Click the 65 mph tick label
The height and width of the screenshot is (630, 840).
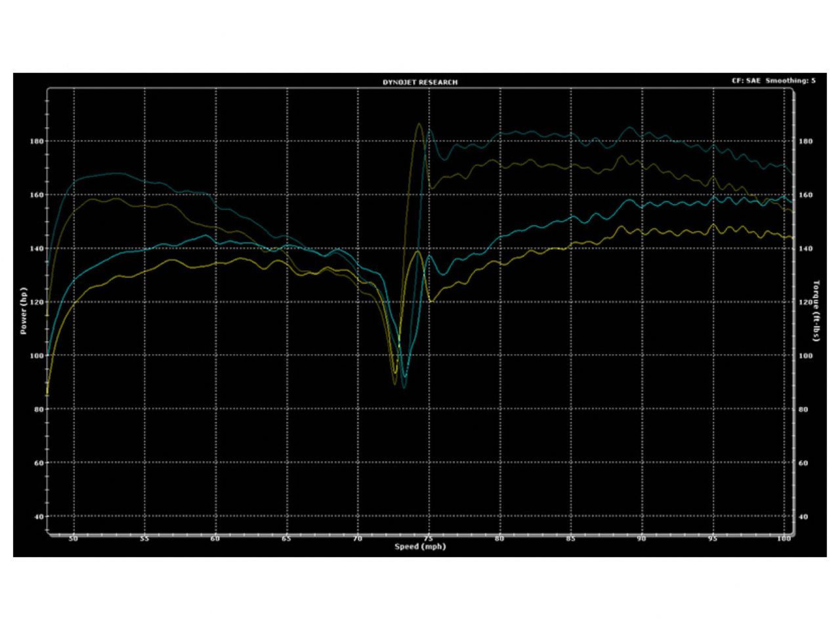pos(287,539)
